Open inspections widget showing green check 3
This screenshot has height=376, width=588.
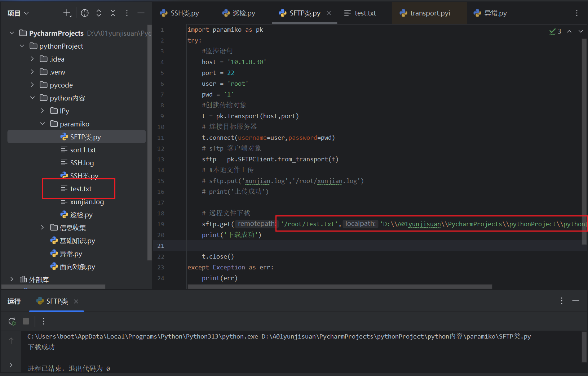tap(555, 31)
